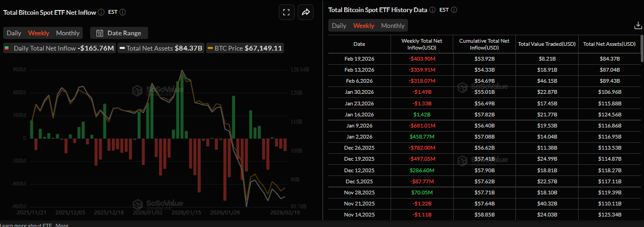Toggle the Total Net Assets line
The width and height of the screenshot is (644, 227).
tap(161, 48)
